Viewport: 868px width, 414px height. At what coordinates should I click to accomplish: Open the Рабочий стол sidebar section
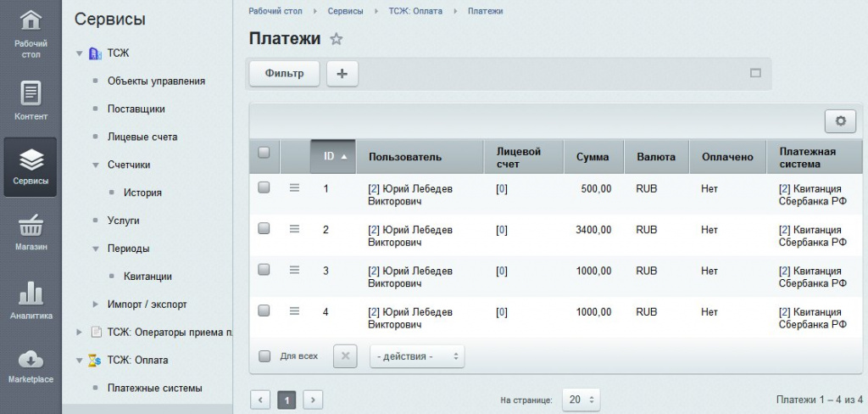(x=31, y=35)
